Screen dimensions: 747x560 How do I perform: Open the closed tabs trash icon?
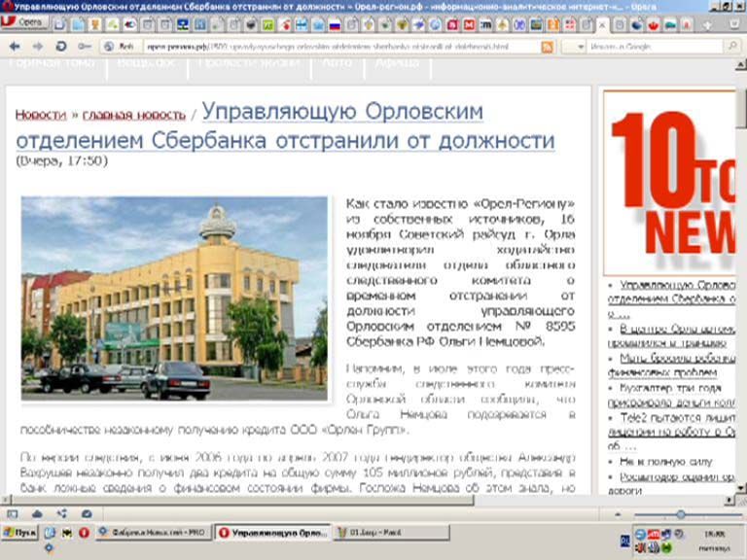(734, 24)
